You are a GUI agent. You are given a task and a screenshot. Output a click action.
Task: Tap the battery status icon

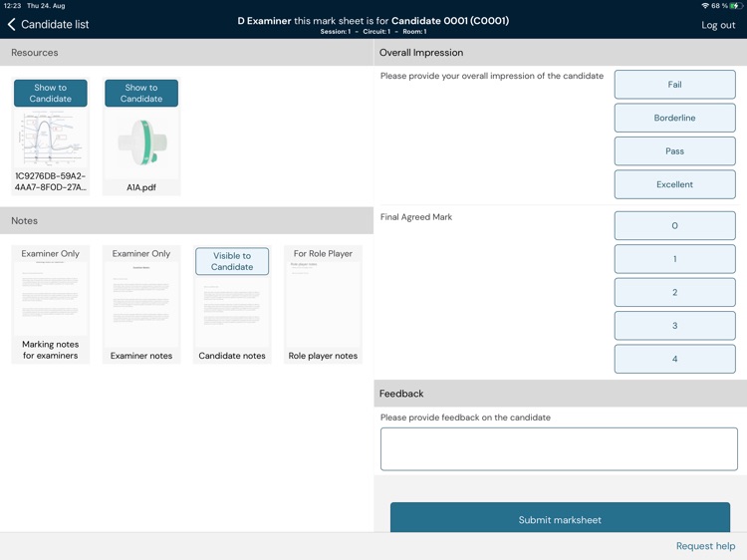tap(736, 6)
